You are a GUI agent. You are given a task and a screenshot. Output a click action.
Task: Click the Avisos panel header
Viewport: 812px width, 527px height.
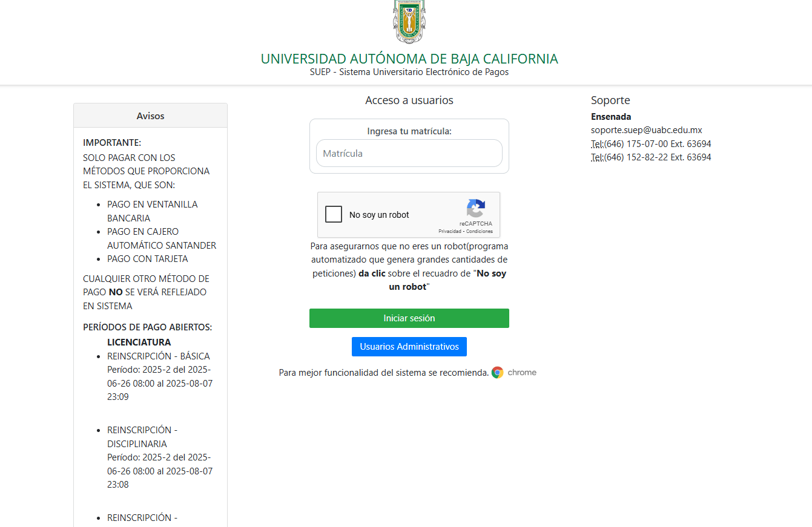point(150,115)
